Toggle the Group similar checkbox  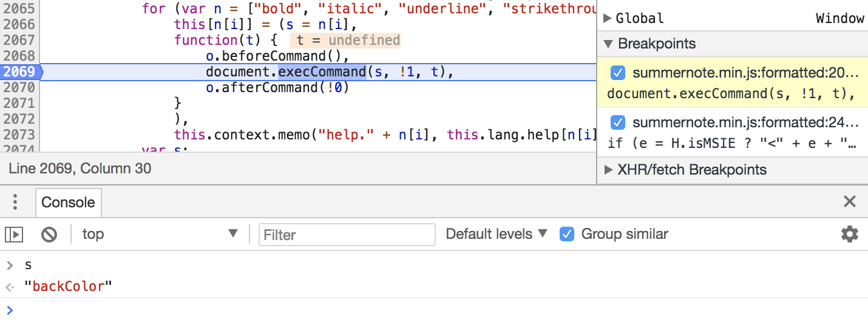(566, 234)
